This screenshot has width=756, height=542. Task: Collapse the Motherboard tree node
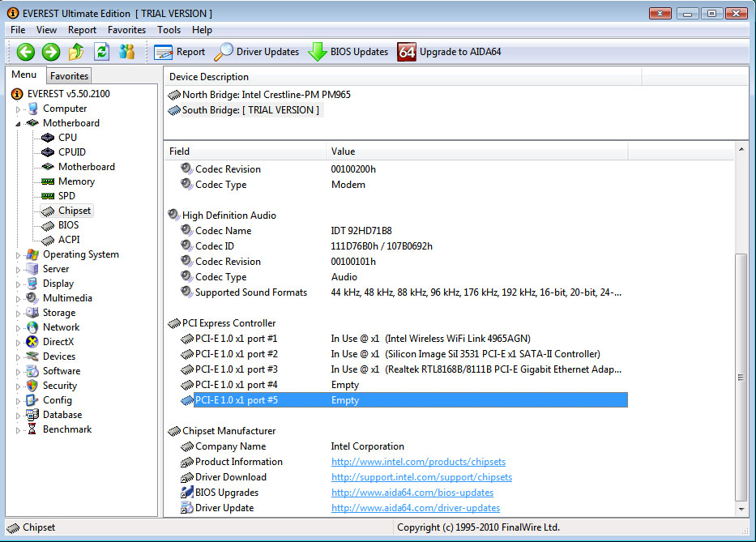(x=19, y=124)
